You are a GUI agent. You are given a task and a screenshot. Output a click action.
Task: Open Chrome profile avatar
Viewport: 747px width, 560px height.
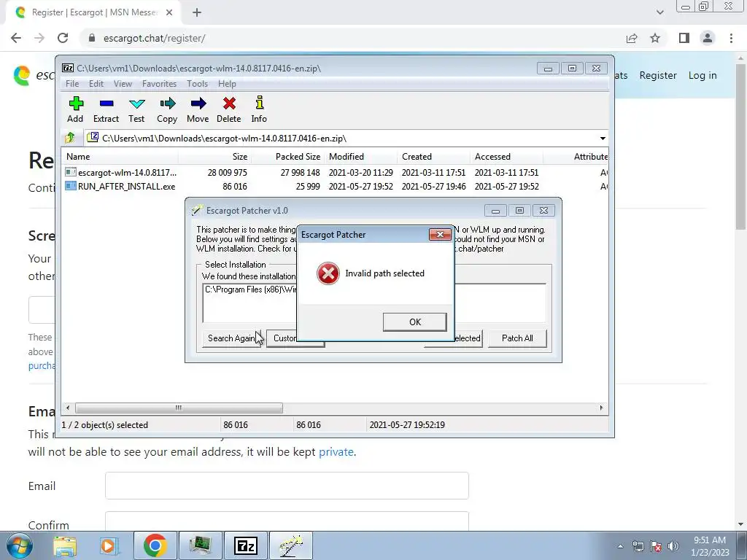708,38
